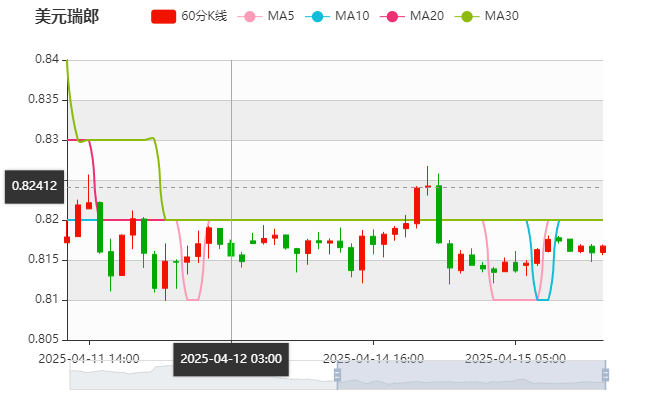Toggle the MA5 legend line
Image resolution: width=670 pixels, height=400 pixels.
click(265, 16)
